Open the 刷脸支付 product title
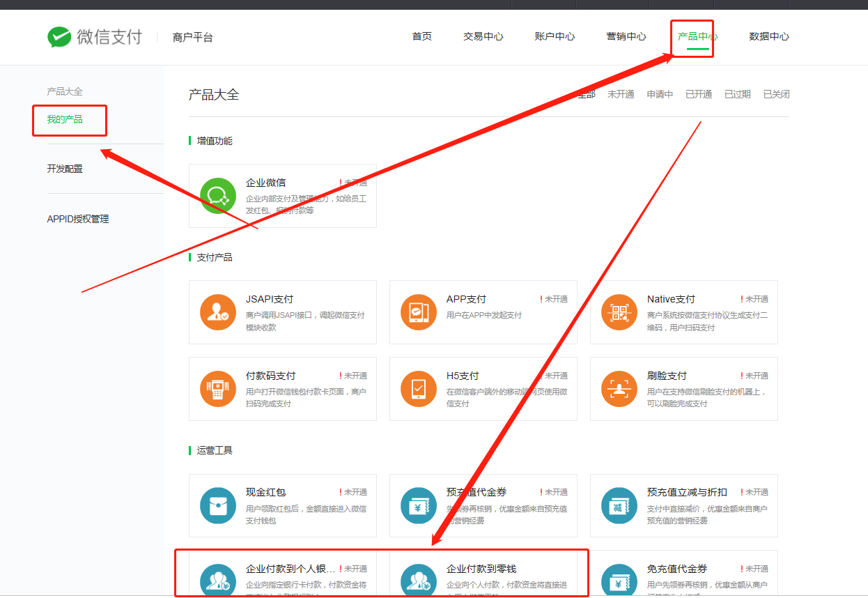This screenshot has height=598, width=868. click(667, 376)
